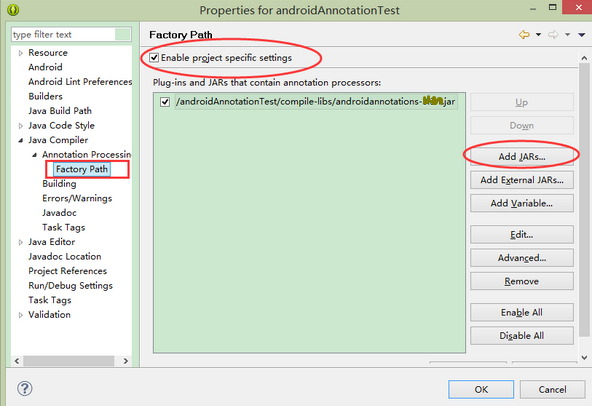The image size is (592, 406).
Task: Click the right panel scroll down arrow
Action: [584, 357]
